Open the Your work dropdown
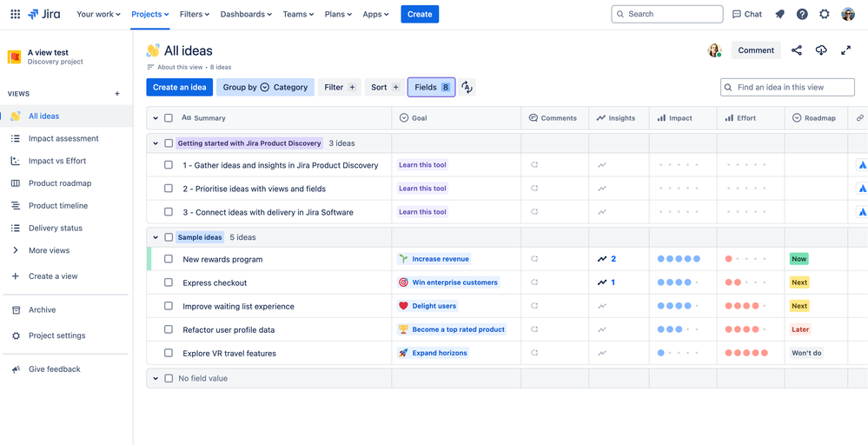This screenshot has height=445, width=868. (x=98, y=15)
